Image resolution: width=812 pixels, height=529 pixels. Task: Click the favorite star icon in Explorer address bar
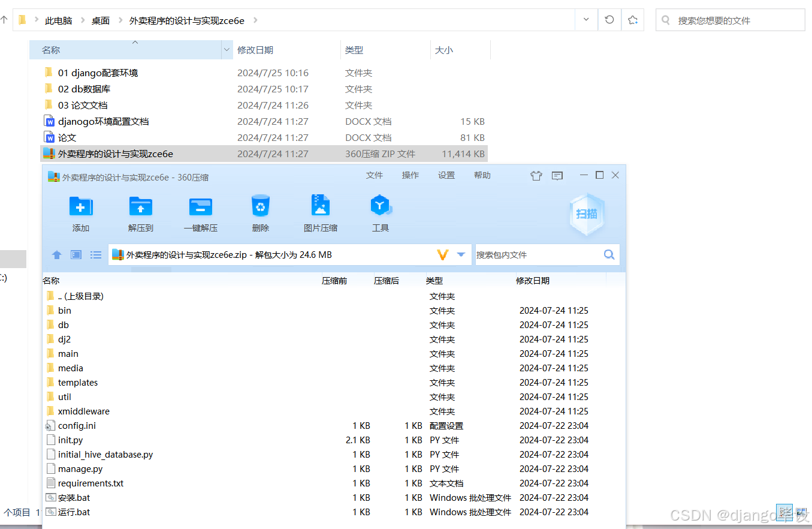click(x=633, y=20)
